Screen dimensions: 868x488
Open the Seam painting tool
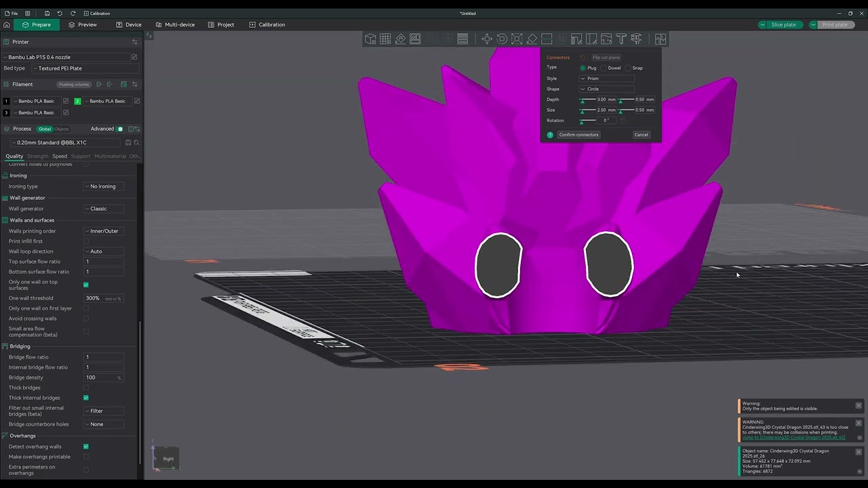(591, 39)
